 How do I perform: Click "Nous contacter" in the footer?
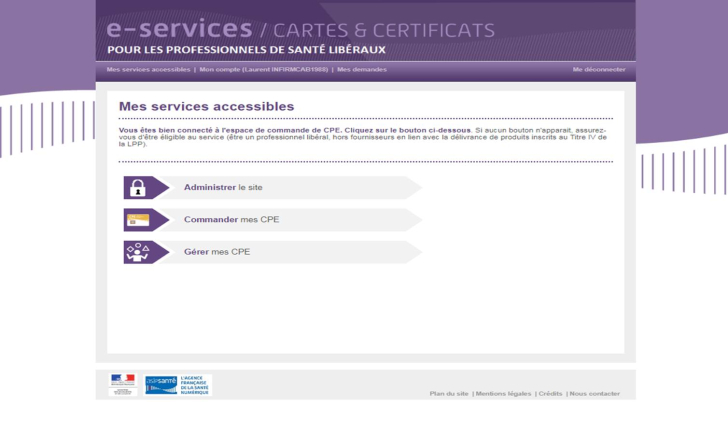coord(595,394)
